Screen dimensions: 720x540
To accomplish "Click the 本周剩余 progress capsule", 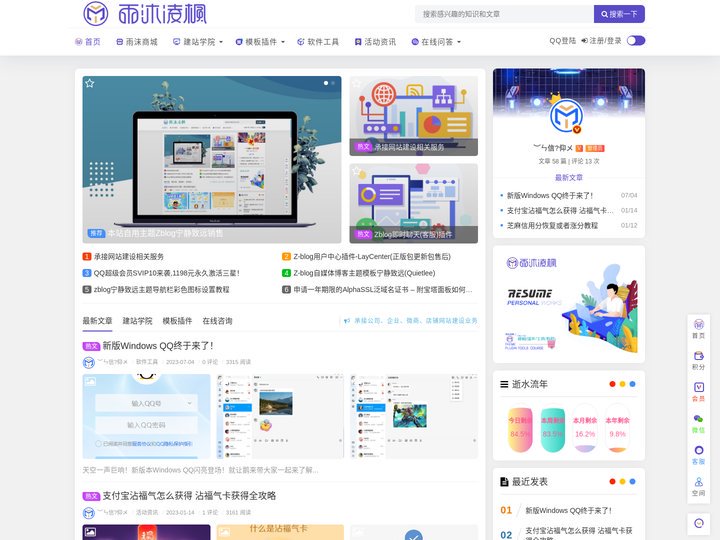I will pyautogui.click(x=552, y=428).
